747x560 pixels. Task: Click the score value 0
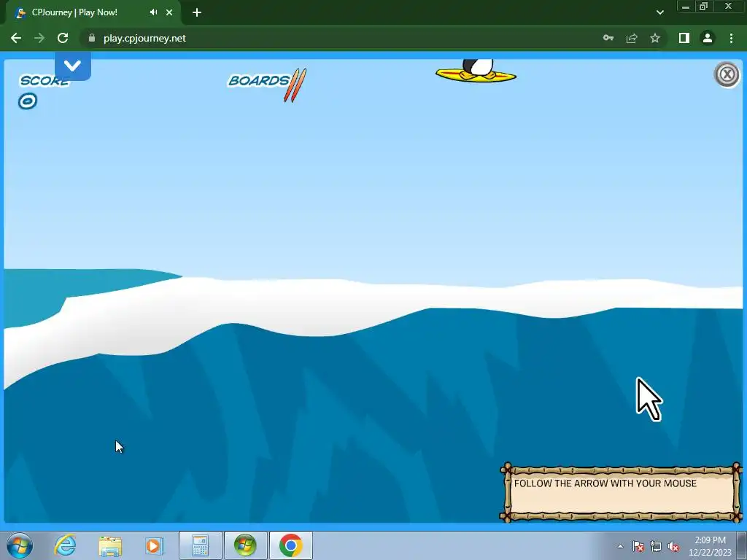point(28,101)
